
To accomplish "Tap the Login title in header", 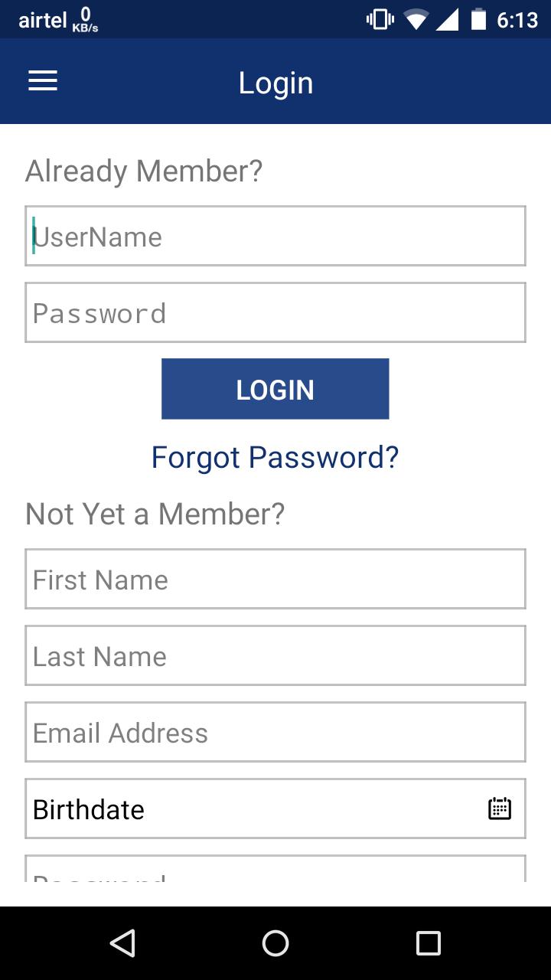I will coord(275,83).
